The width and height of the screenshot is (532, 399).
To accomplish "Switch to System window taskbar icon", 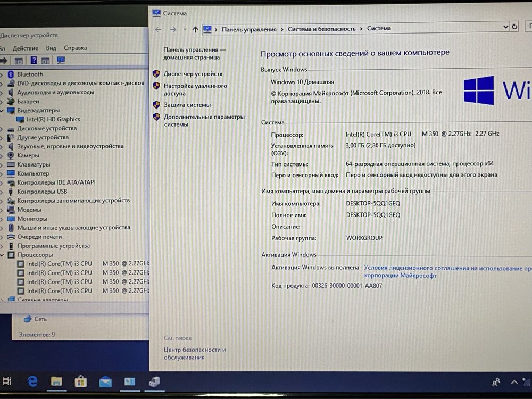I will tap(130, 382).
